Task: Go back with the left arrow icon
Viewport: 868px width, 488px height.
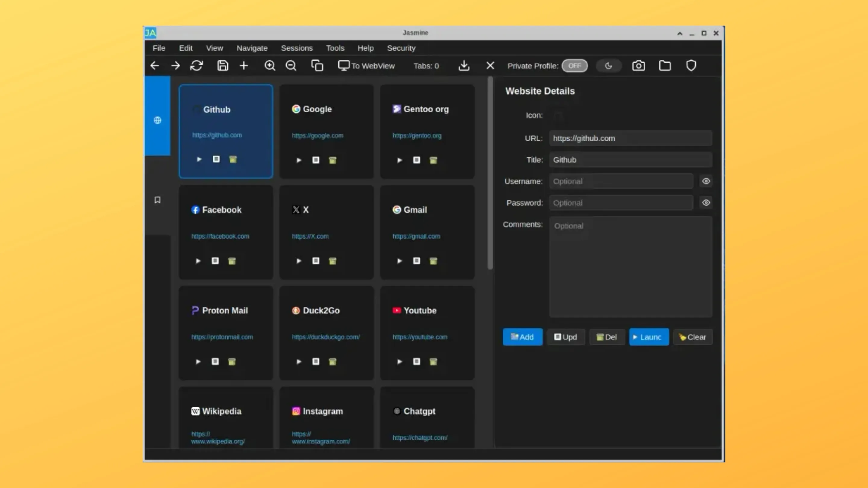Action: click(x=155, y=66)
